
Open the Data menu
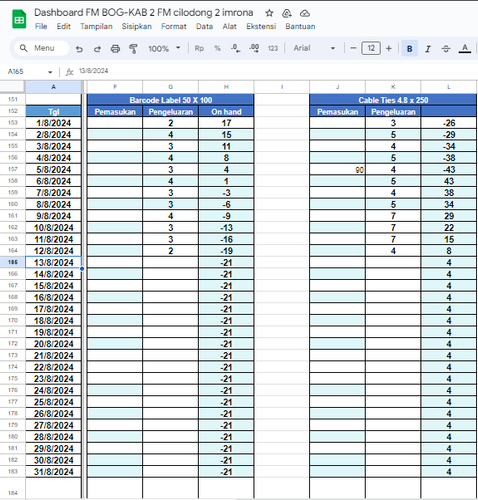[x=204, y=26]
